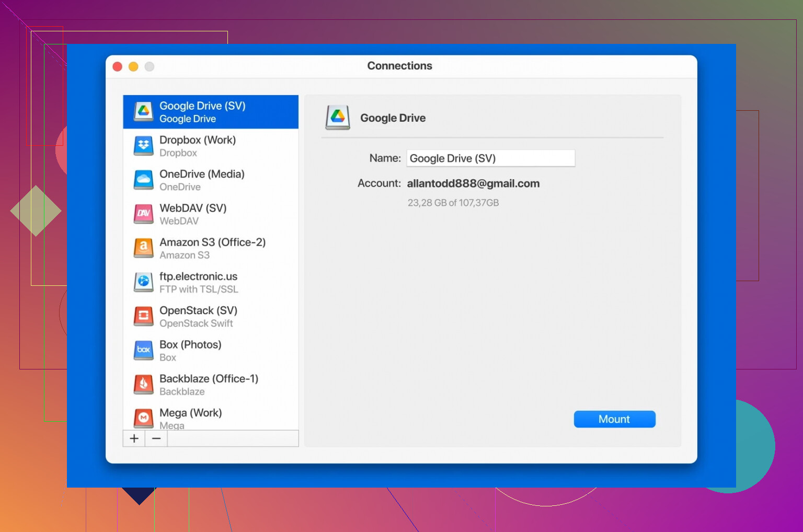Add a new connection with plus button

click(x=134, y=438)
